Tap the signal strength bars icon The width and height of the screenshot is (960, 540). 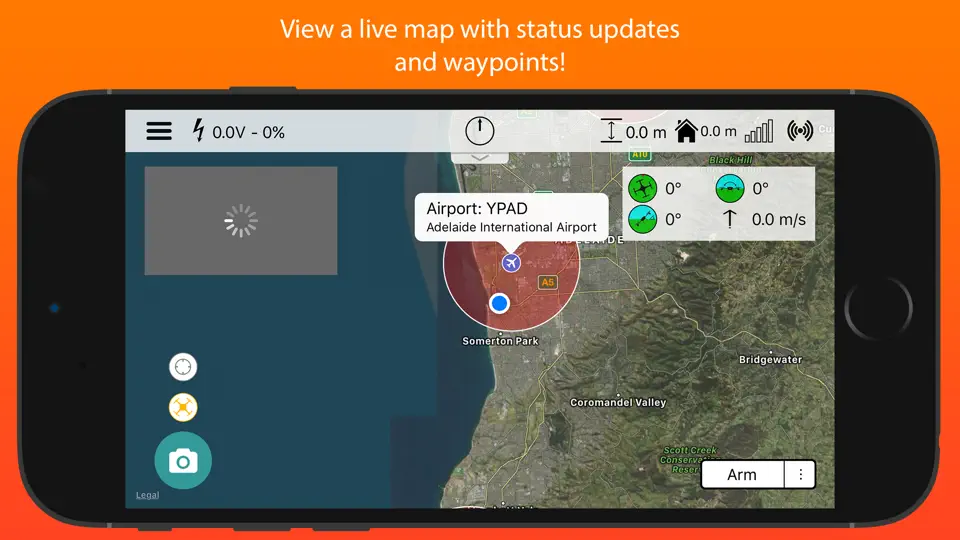point(759,131)
